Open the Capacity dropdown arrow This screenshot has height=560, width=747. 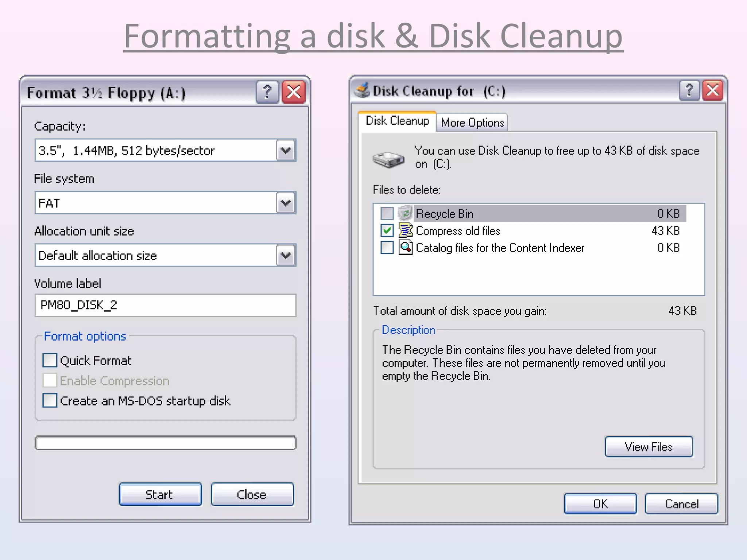click(286, 150)
